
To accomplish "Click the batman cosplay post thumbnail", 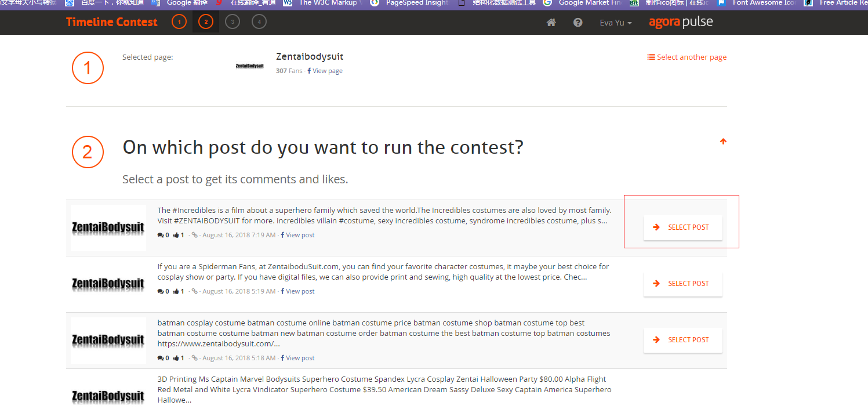I will point(108,340).
